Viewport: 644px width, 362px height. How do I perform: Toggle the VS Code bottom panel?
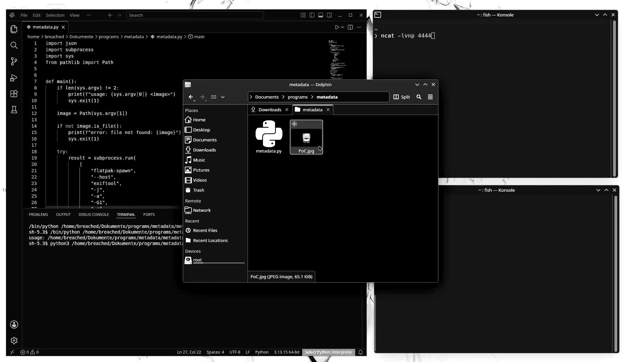(x=321, y=15)
